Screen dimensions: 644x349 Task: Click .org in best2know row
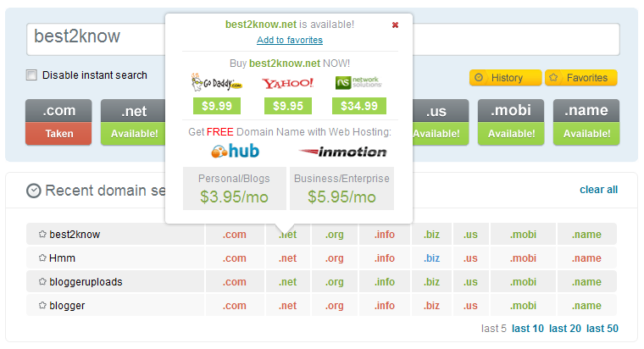pyautogui.click(x=335, y=235)
